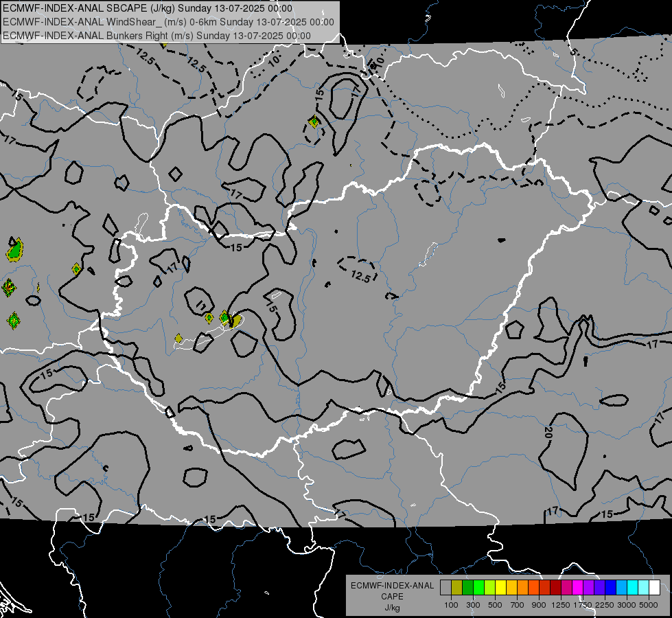Screen dimensions: 672x618
Task: Click the legend value 100
Action: click(x=451, y=605)
